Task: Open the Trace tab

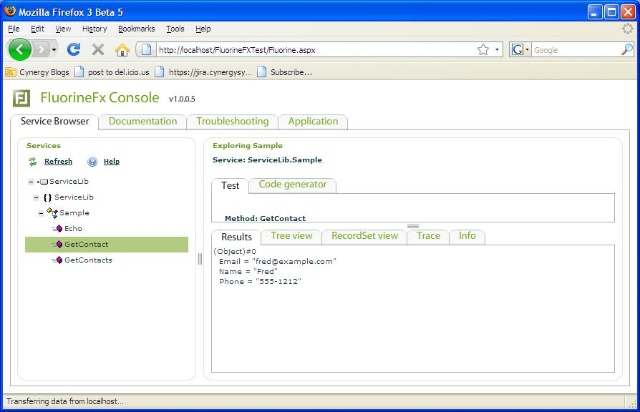Action: point(428,236)
